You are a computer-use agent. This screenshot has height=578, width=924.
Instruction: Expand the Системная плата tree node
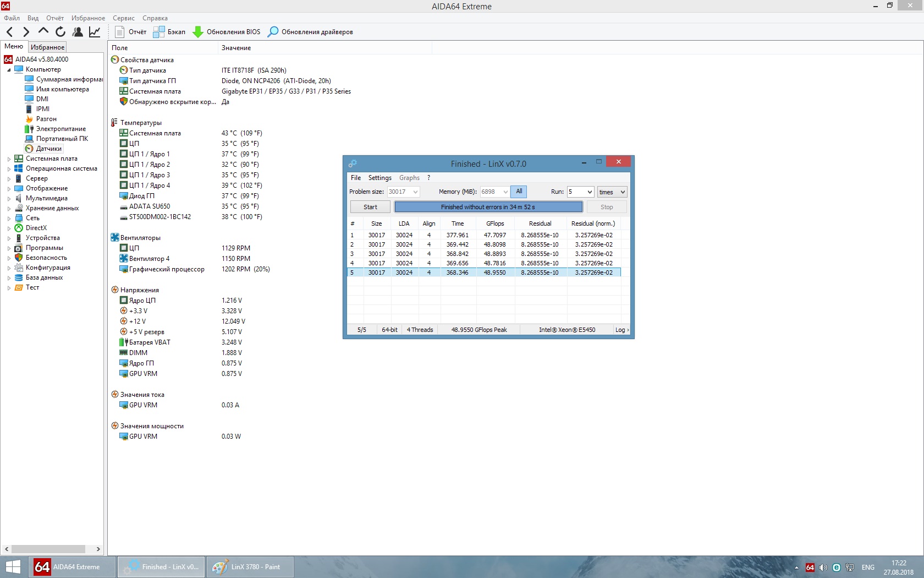click(x=9, y=159)
